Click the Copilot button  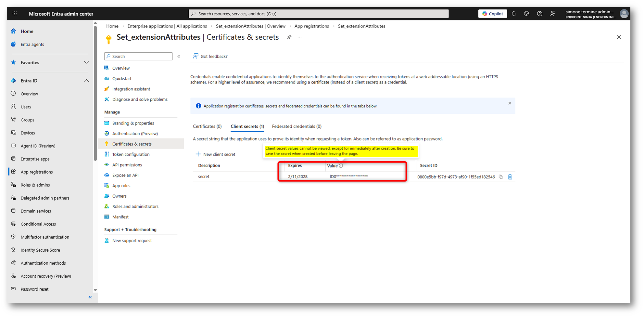[x=492, y=14]
